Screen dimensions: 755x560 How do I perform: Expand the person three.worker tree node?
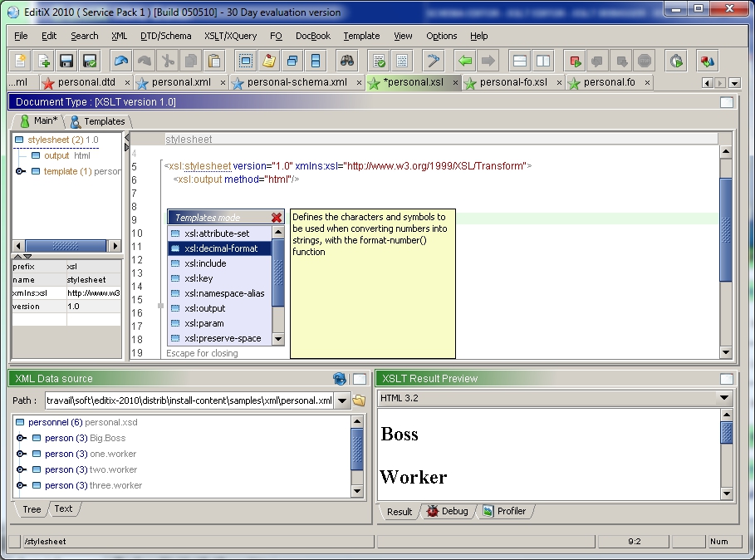pos(22,485)
